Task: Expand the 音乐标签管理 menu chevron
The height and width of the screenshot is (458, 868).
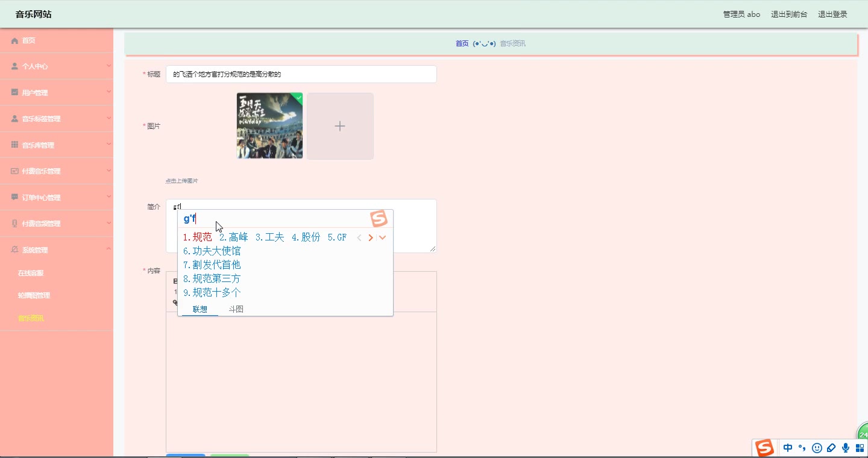Action: pos(108,118)
